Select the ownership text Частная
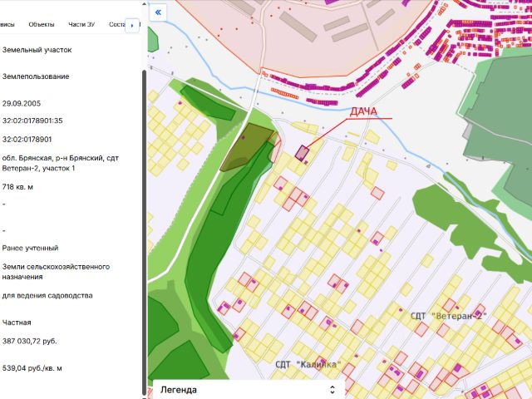532x399 pixels. (x=17, y=323)
